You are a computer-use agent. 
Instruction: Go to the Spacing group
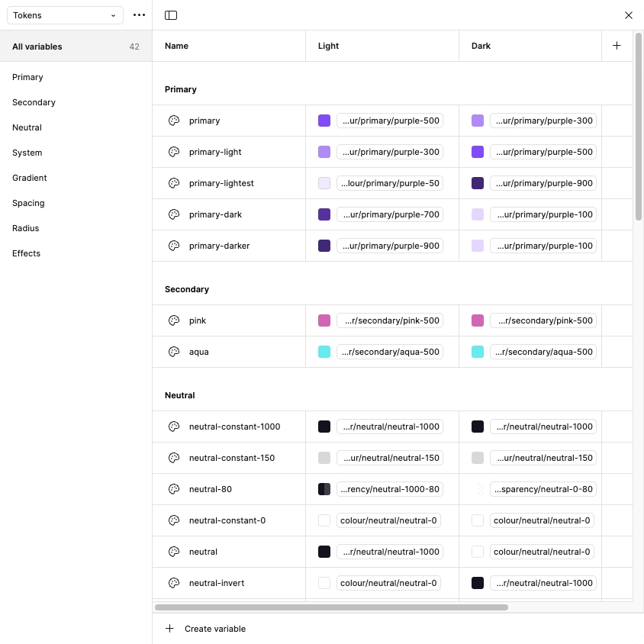click(28, 203)
